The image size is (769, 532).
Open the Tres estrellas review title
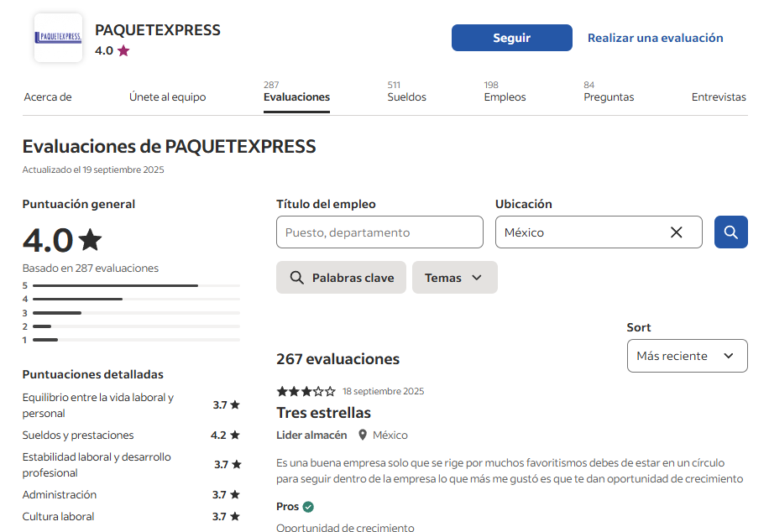click(x=323, y=413)
